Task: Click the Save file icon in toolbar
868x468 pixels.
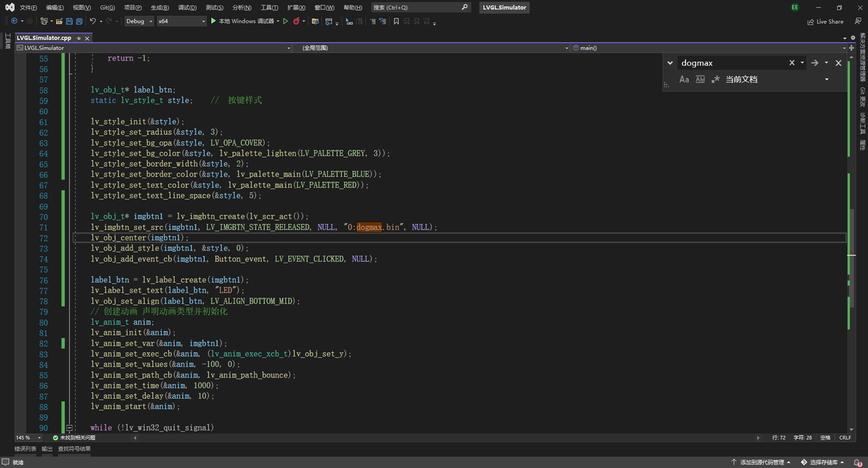Action: click(69, 21)
